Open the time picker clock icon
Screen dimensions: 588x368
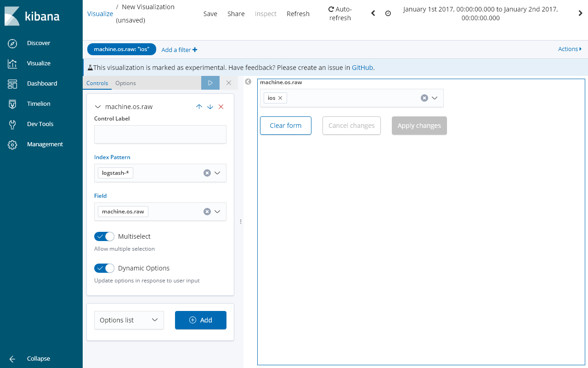388,13
